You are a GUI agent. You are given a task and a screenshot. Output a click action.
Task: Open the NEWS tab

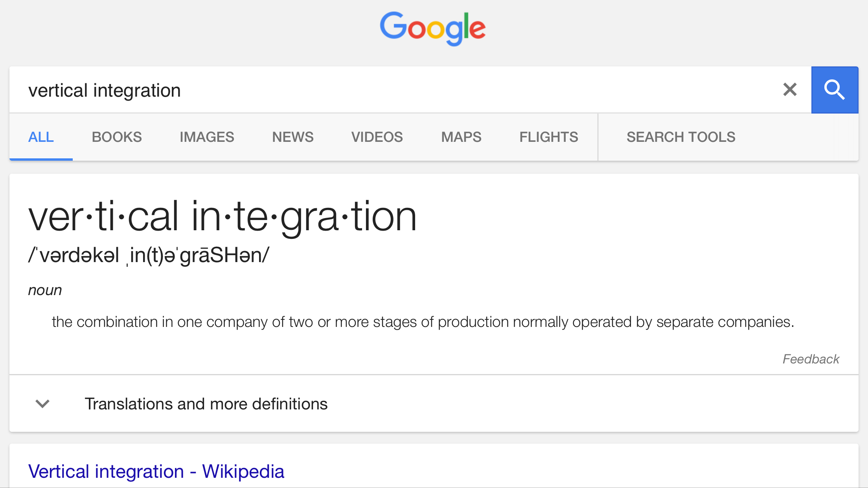(x=293, y=137)
